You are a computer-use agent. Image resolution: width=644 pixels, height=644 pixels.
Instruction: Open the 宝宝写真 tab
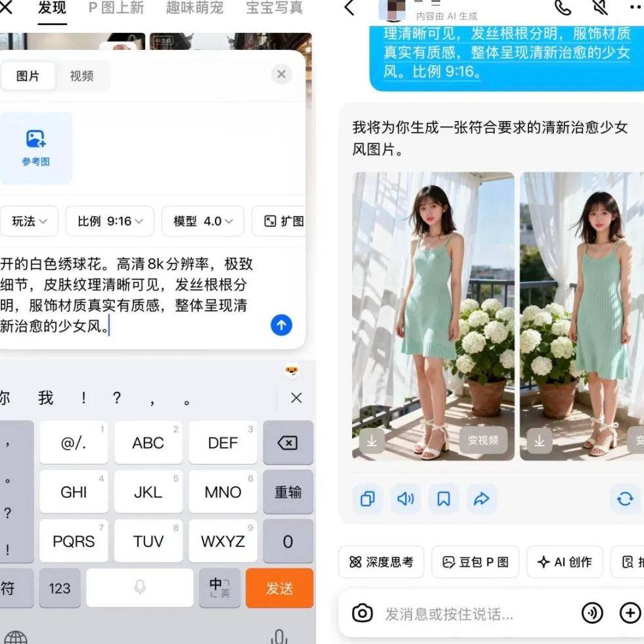point(274,9)
